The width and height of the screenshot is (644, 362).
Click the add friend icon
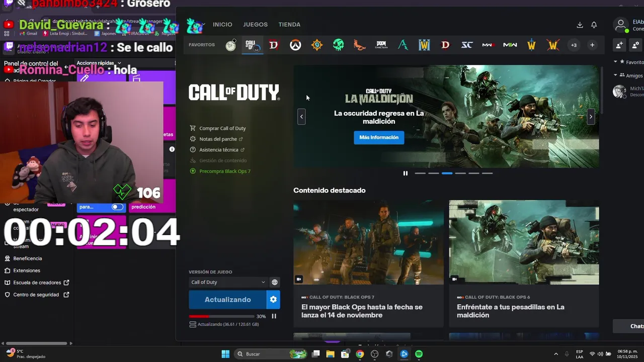click(x=620, y=45)
